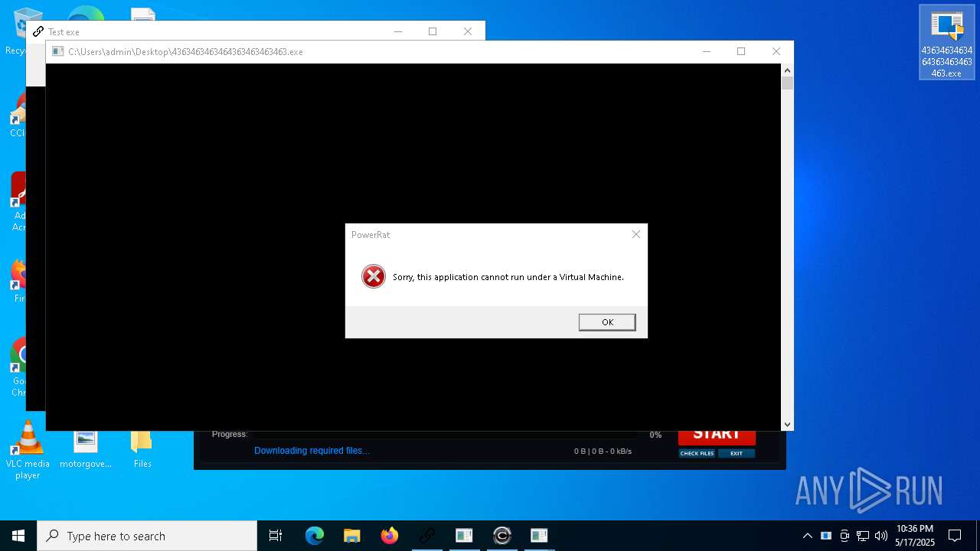Minimize the console exe window

click(706, 51)
